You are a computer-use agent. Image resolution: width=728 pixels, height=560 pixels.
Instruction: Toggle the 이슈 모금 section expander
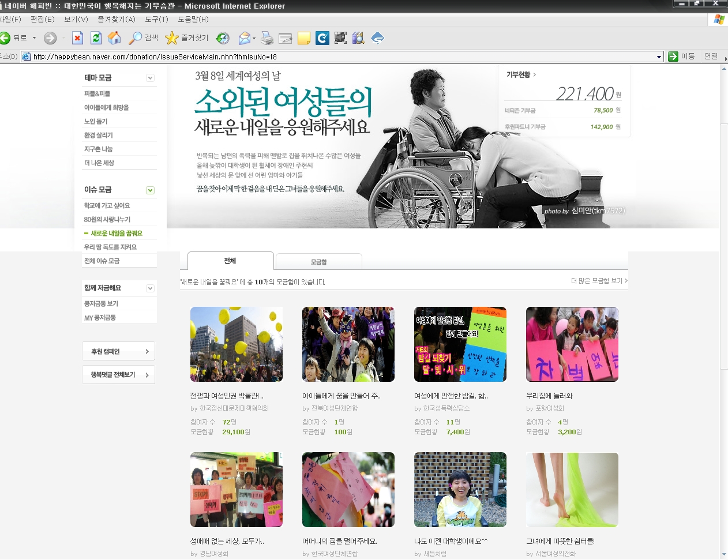pyautogui.click(x=150, y=190)
